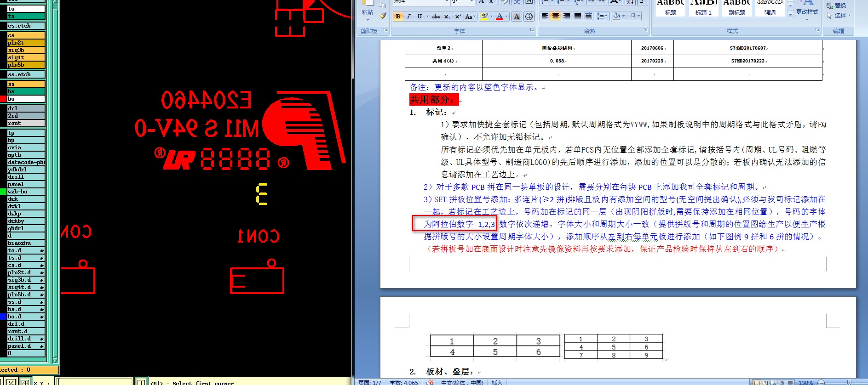Image resolution: width=868 pixels, height=385 pixels.
Task: Open Paste dropdown in clipboard group
Action: 368,19
